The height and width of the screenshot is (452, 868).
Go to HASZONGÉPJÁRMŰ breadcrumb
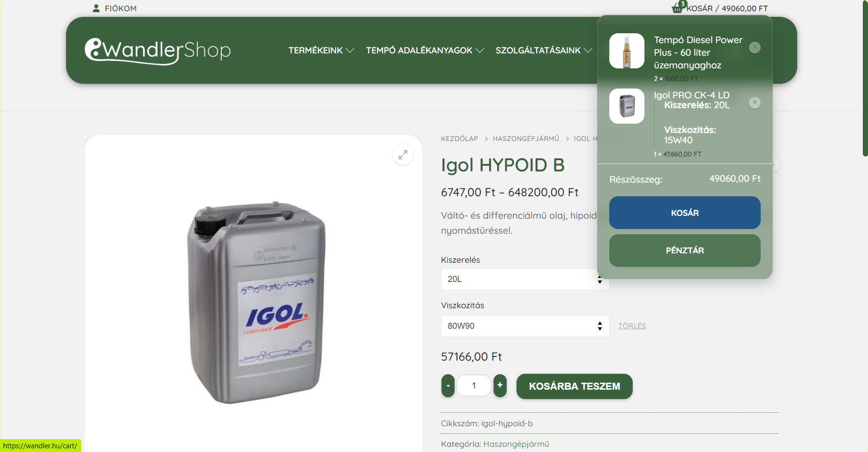point(526,139)
